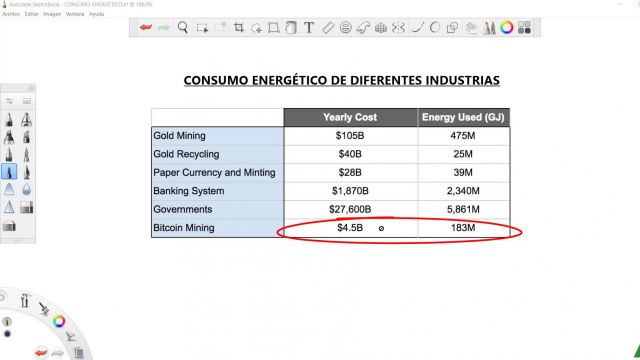This screenshot has height=360, width=640.
Task: Toggle the Symmetry tool
Action: tap(398, 27)
